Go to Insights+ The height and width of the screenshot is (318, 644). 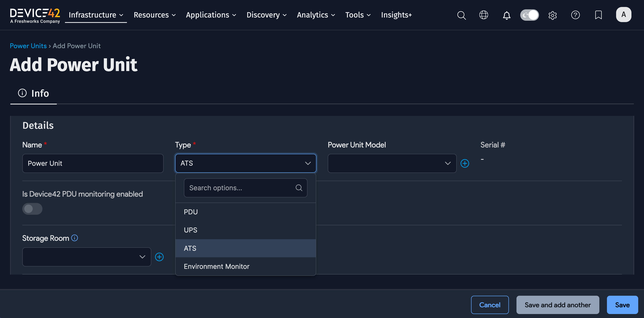pyautogui.click(x=396, y=15)
